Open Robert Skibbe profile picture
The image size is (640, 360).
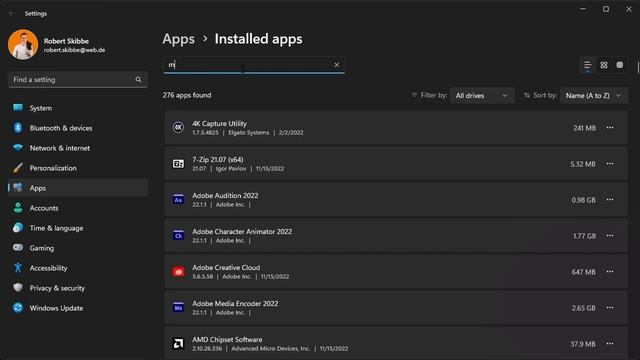pos(23,44)
